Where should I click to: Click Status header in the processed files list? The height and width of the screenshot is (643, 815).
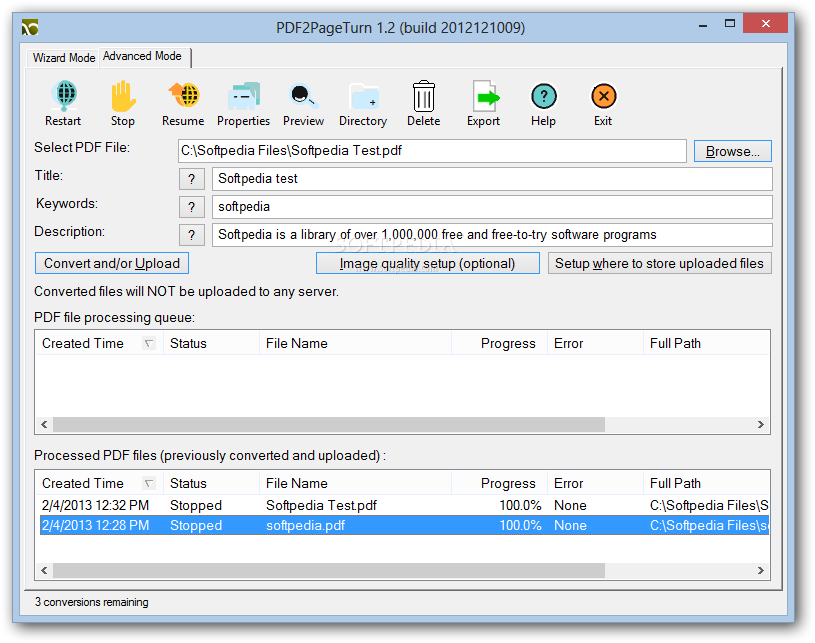[211, 483]
